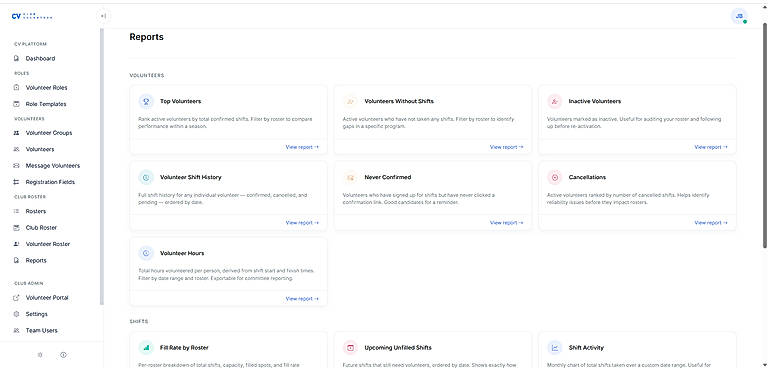This screenshot has width=768, height=368.
Task: Collapse the sidebar with the arrow toggle
Action: [103, 16]
